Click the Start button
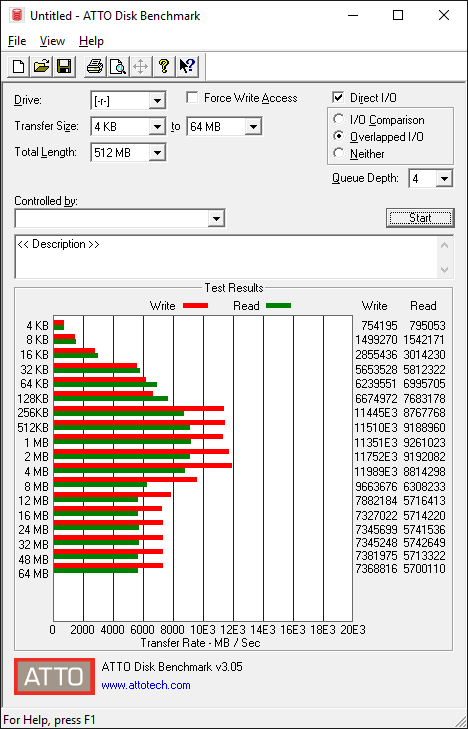 pyautogui.click(x=420, y=218)
